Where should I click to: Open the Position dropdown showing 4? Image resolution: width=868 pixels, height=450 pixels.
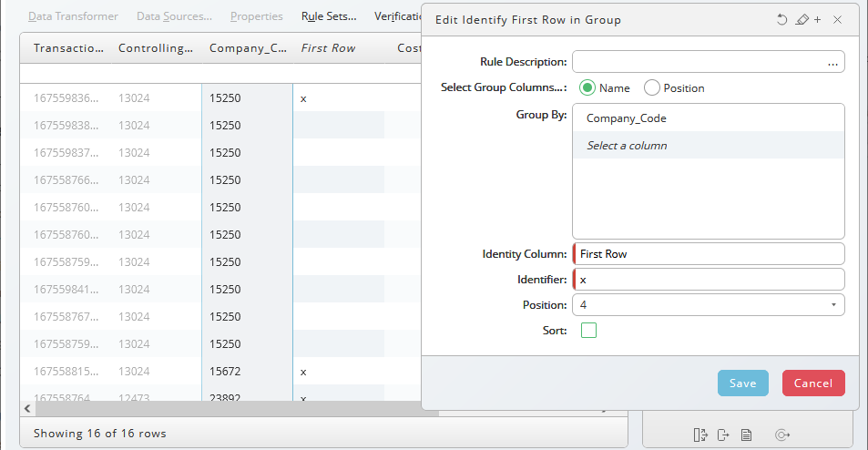708,305
